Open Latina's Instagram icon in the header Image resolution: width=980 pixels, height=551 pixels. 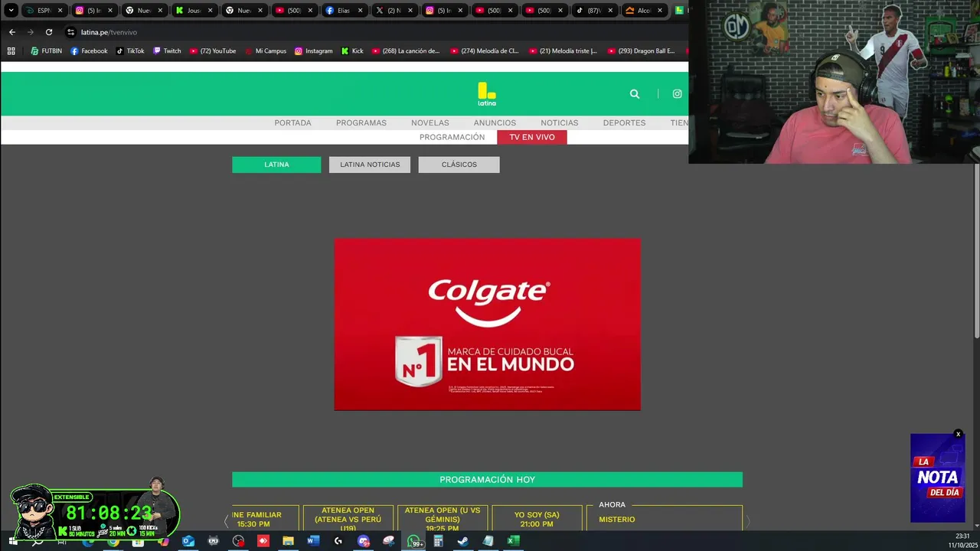(x=677, y=94)
